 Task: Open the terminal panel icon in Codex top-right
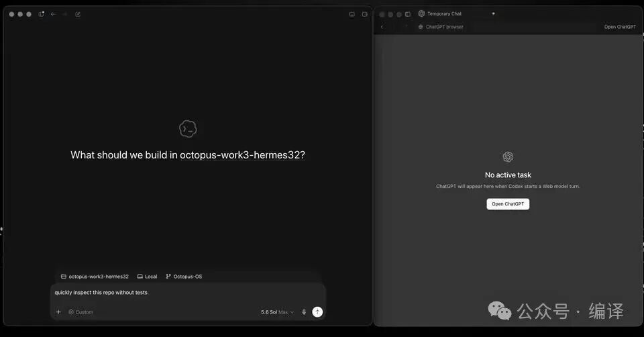pos(352,14)
